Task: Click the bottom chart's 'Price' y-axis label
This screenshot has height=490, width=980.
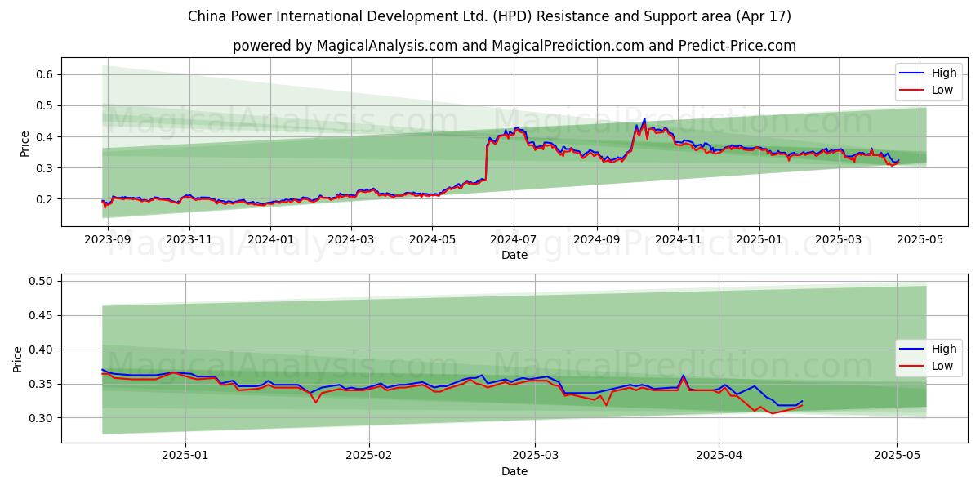Action: (x=18, y=359)
